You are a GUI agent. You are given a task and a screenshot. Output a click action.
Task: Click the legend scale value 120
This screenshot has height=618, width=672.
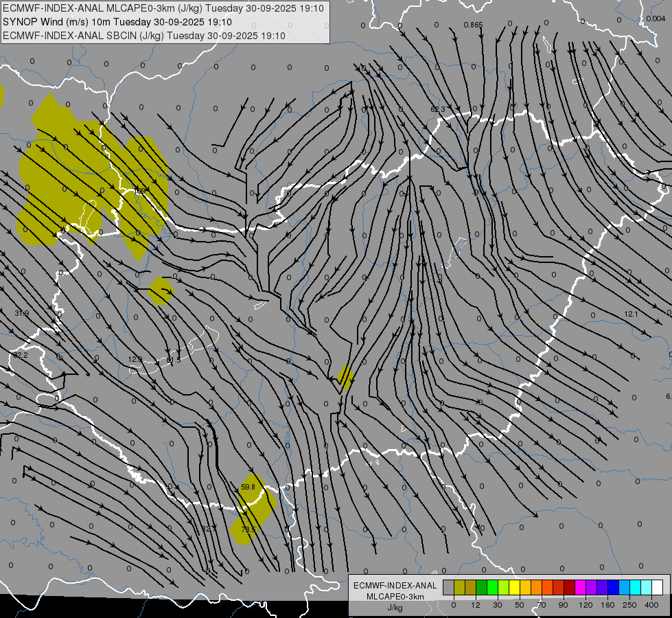click(x=586, y=605)
